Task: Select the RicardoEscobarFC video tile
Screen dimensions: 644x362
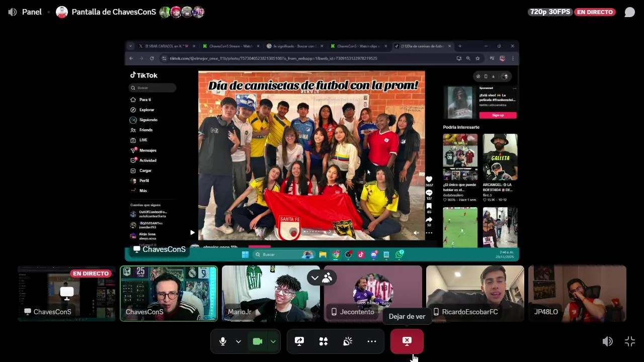Action: click(475, 293)
